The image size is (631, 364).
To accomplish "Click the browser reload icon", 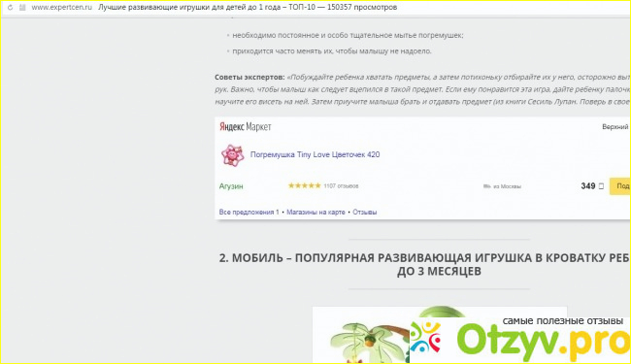I will pyautogui.click(x=10, y=7).
